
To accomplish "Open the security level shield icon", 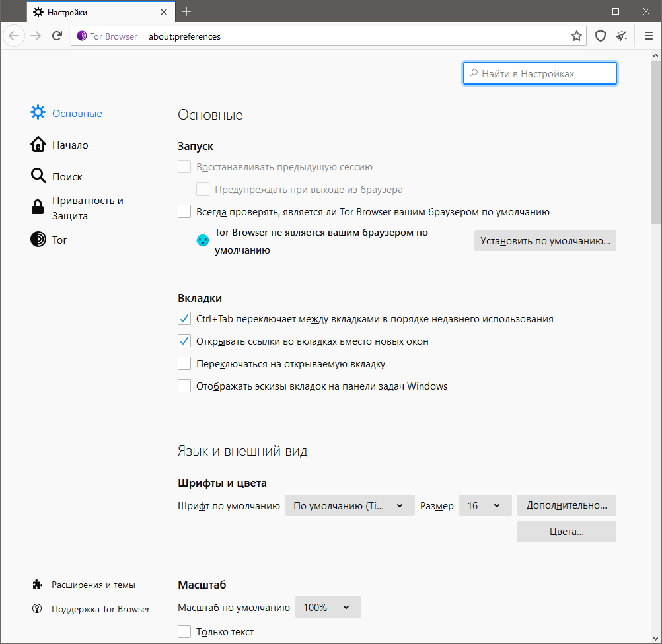I will tap(601, 36).
